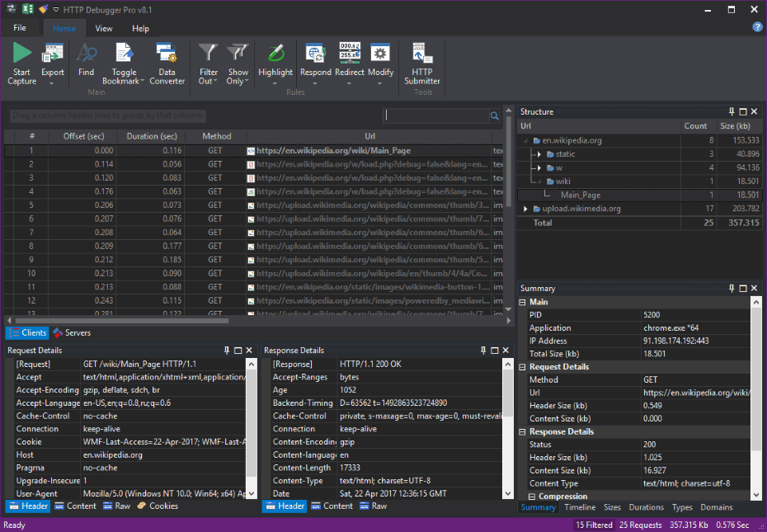
Task: Click the Respond rule icon
Action: tap(316, 54)
